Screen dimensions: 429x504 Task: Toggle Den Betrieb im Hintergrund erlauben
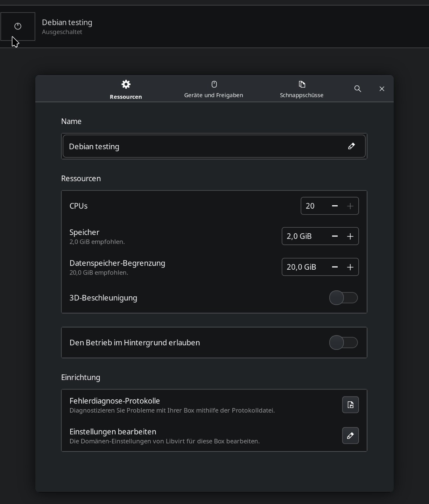click(343, 343)
